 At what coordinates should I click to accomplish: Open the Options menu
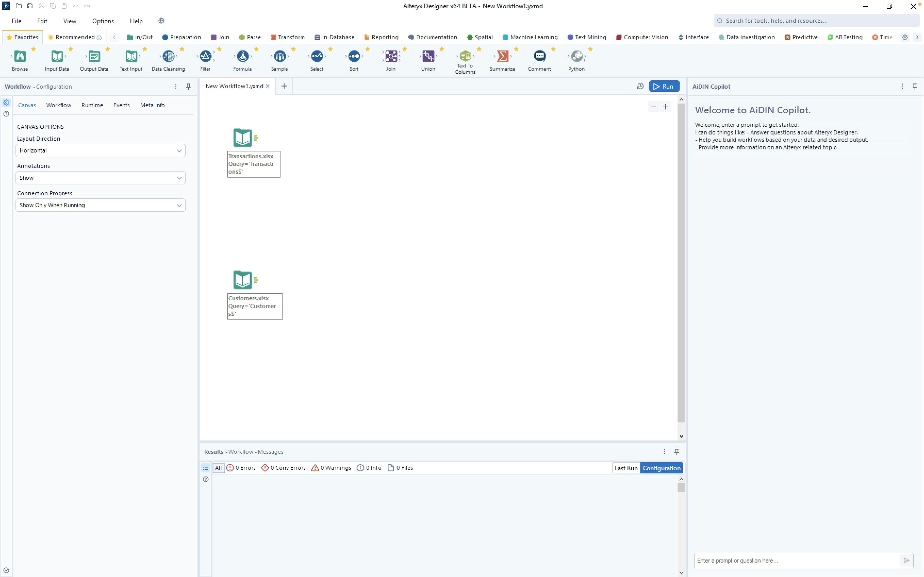103,21
